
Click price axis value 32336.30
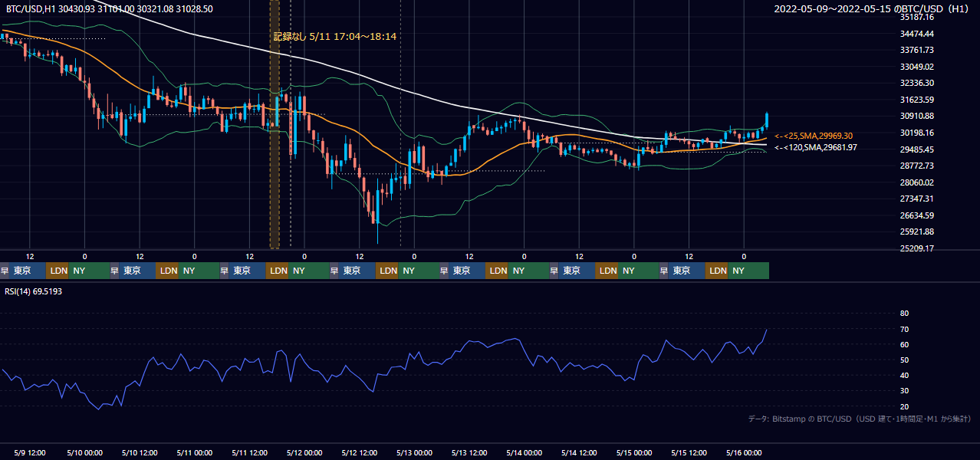pos(917,83)
